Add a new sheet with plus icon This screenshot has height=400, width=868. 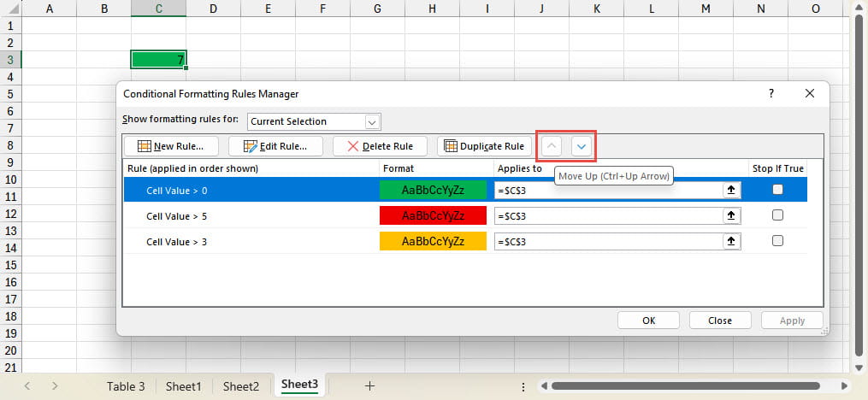pyautogui.click(x=369, y=386)
